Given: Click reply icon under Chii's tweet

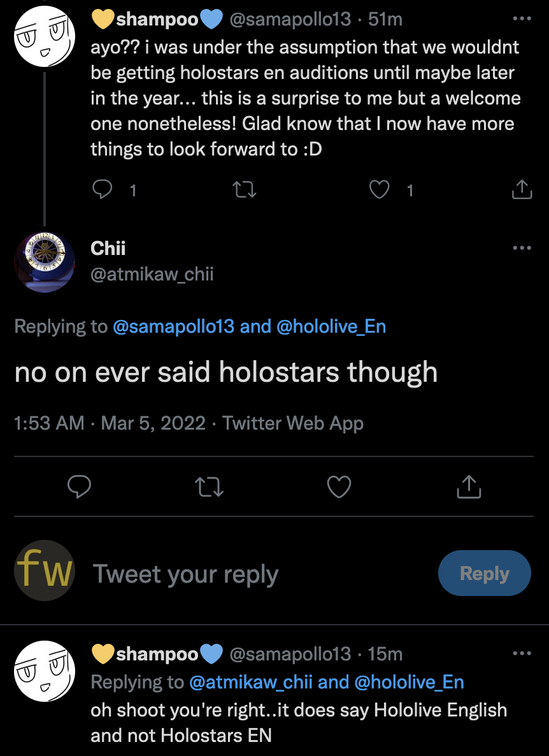Looking at the screenshot, I should 79,487.
